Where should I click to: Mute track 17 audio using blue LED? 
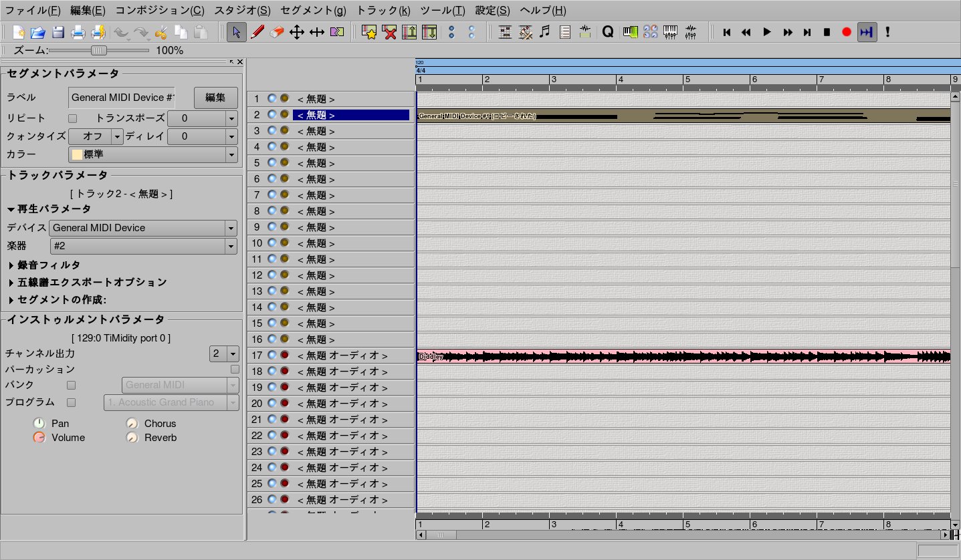(x=272, y=355)
